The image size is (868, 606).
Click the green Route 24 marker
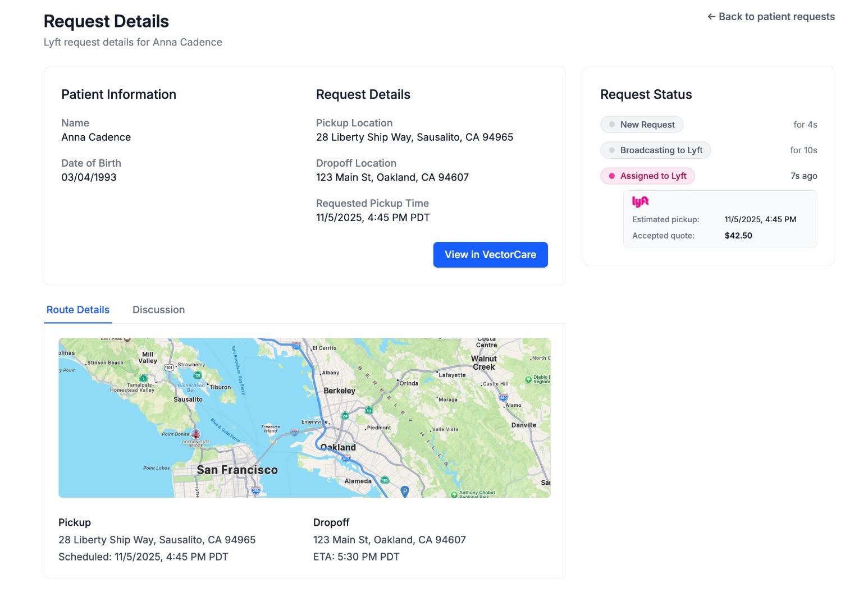(345, 416)
